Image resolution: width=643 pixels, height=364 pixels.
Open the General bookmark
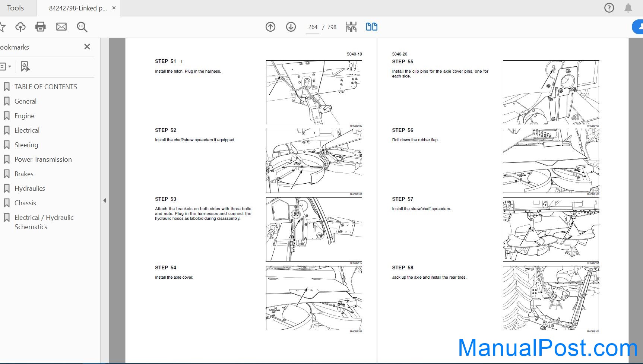25,101
